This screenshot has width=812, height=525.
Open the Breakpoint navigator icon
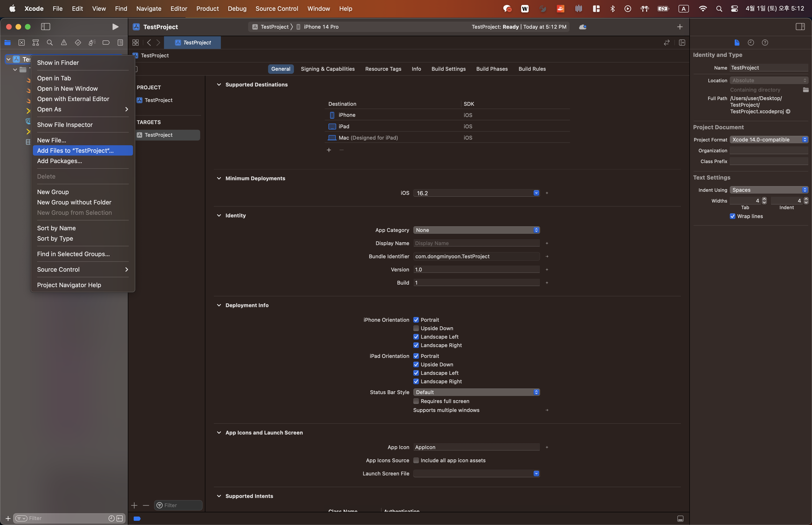[106, 43]
